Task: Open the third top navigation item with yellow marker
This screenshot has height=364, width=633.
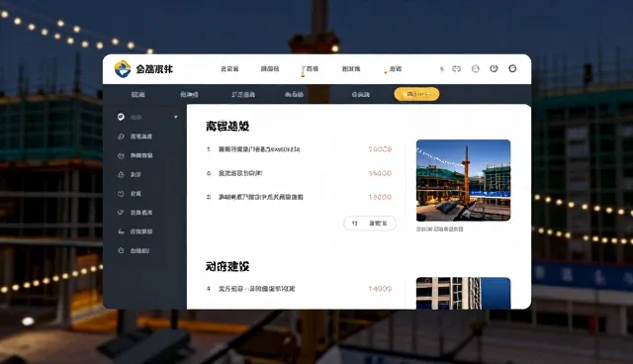Action: 310,69
